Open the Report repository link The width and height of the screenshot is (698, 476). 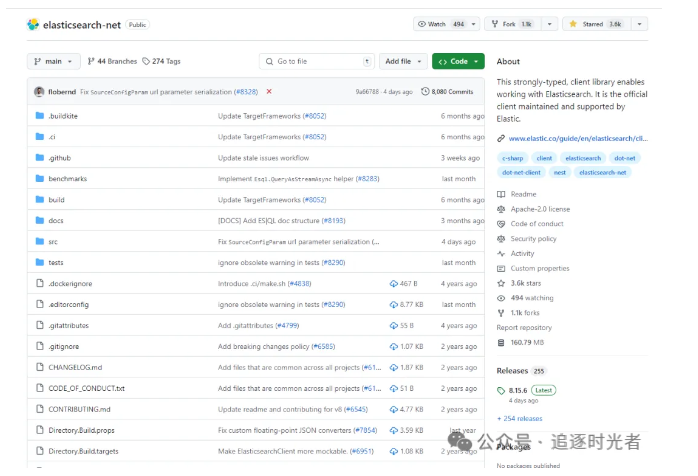click(524, 327)
